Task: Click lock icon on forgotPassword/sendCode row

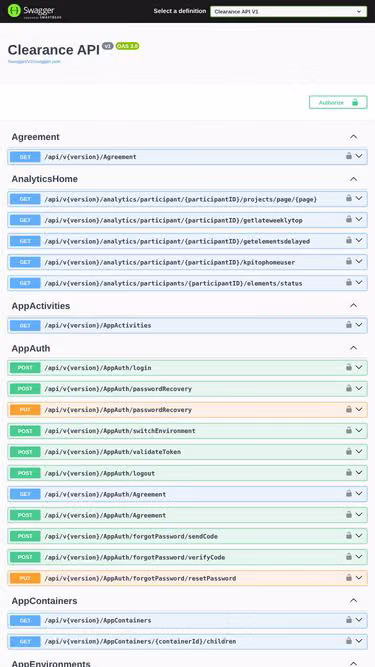Action: [349, 536]
